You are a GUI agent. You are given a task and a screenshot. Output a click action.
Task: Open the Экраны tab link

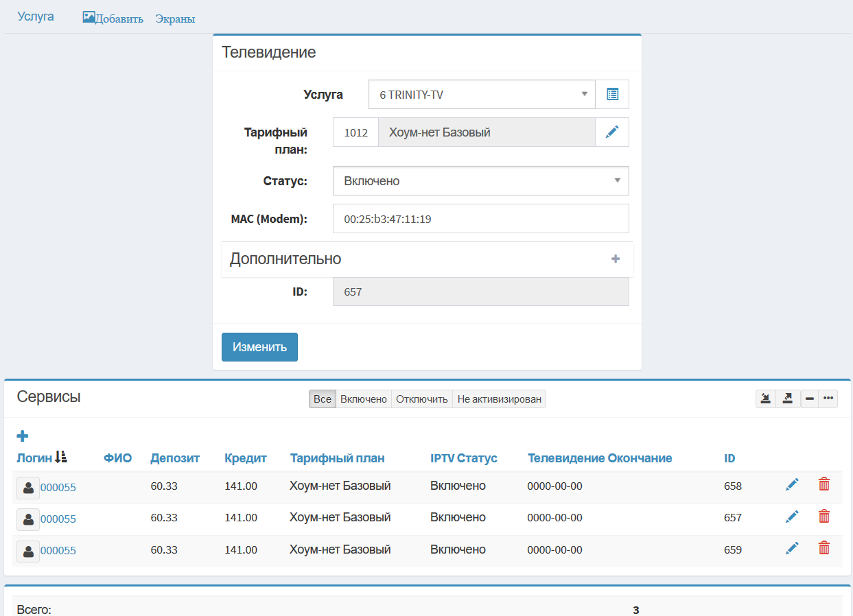pyautogui.click(x=175, y=19)
